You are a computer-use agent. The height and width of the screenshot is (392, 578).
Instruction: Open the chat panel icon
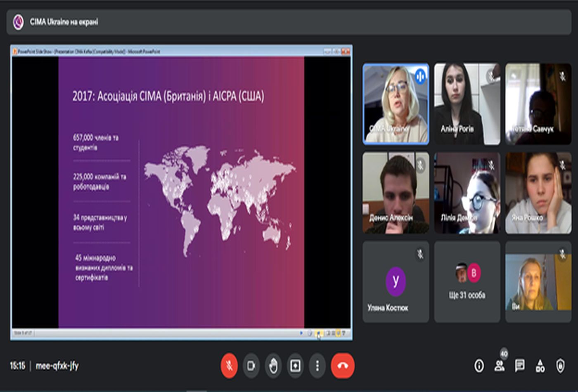pyautogui.click(x=520, y=366)
